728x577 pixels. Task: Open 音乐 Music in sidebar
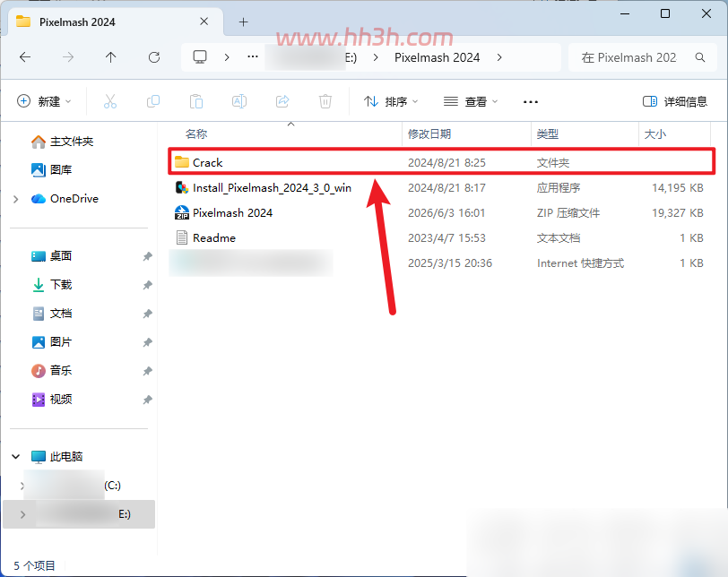tap(51, 371)
